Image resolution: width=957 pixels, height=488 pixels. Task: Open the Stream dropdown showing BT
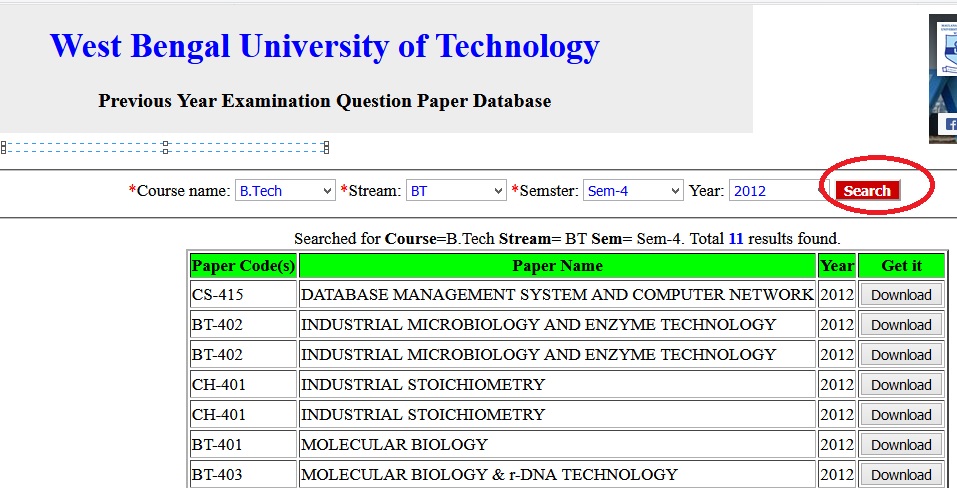click(456, 191)
